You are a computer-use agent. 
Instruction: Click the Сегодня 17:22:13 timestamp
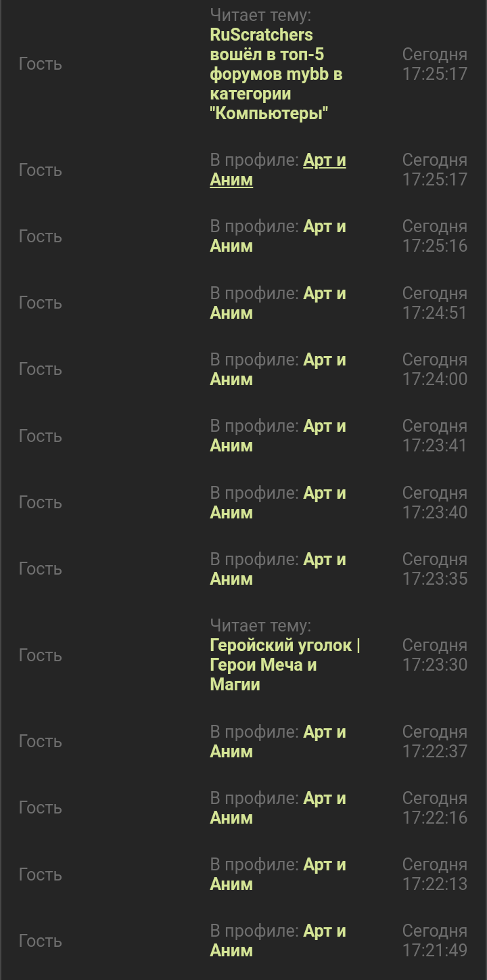(x=434, y=874)
